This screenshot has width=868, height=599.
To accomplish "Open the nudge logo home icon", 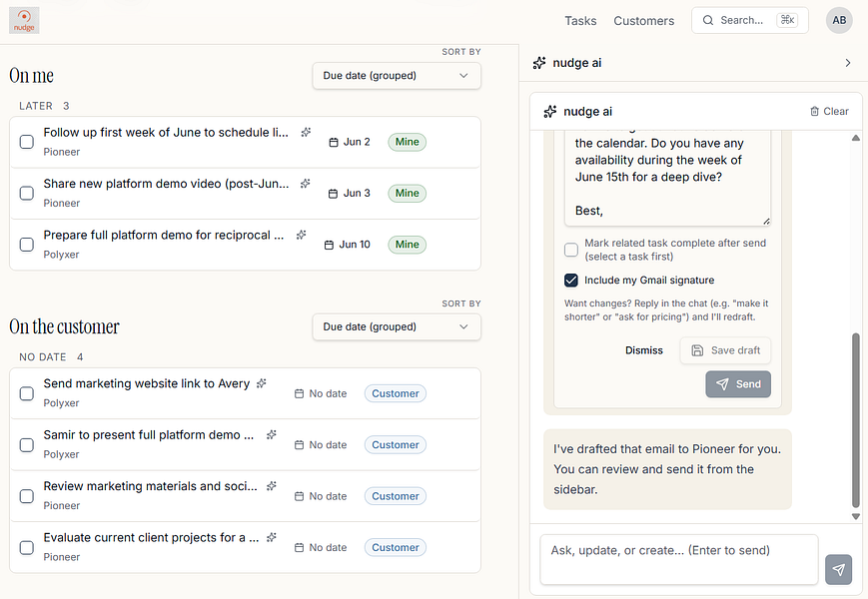I will [24, 20].
